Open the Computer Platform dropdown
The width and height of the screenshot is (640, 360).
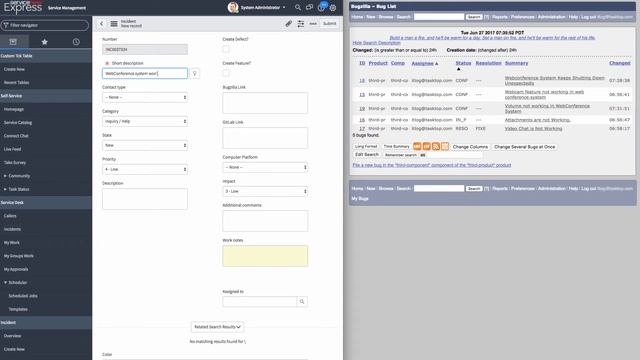(265, 167)
